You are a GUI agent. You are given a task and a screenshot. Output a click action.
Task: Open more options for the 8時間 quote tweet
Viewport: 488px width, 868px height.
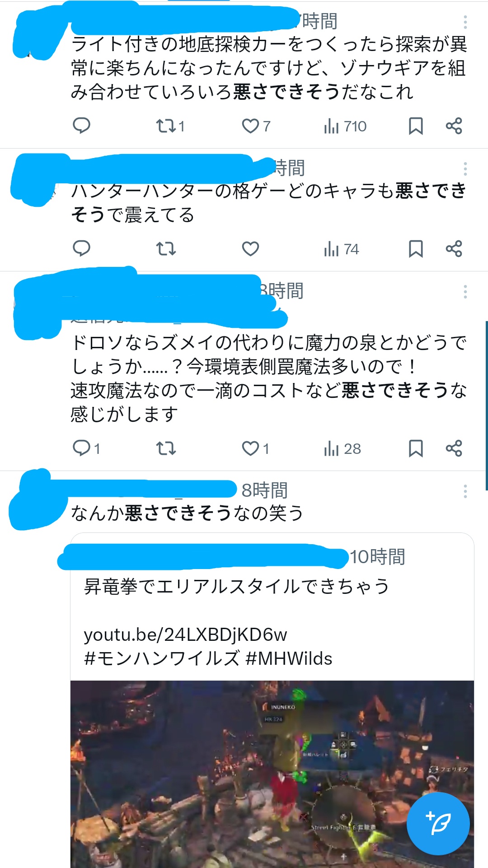465,491
